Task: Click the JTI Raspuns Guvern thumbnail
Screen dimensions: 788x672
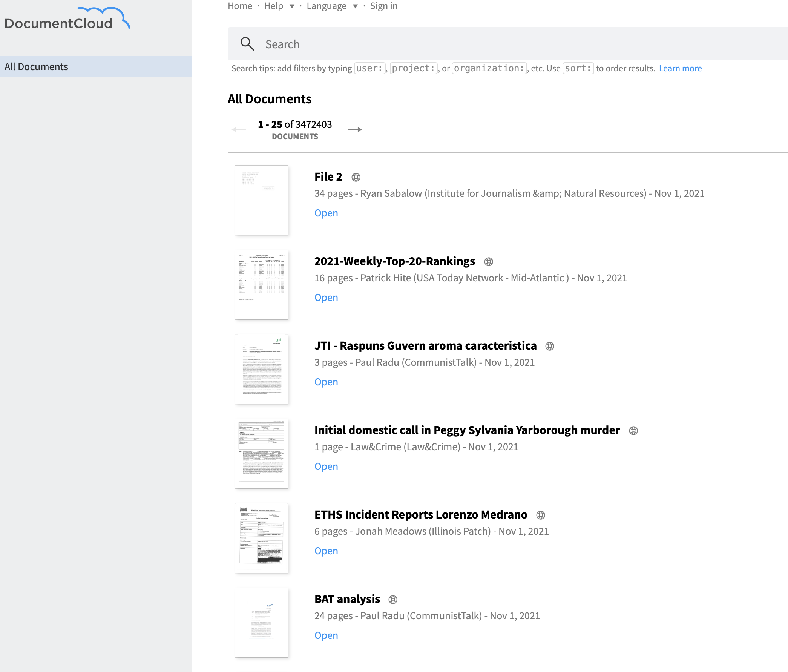Action: click(x=262, y=369)
